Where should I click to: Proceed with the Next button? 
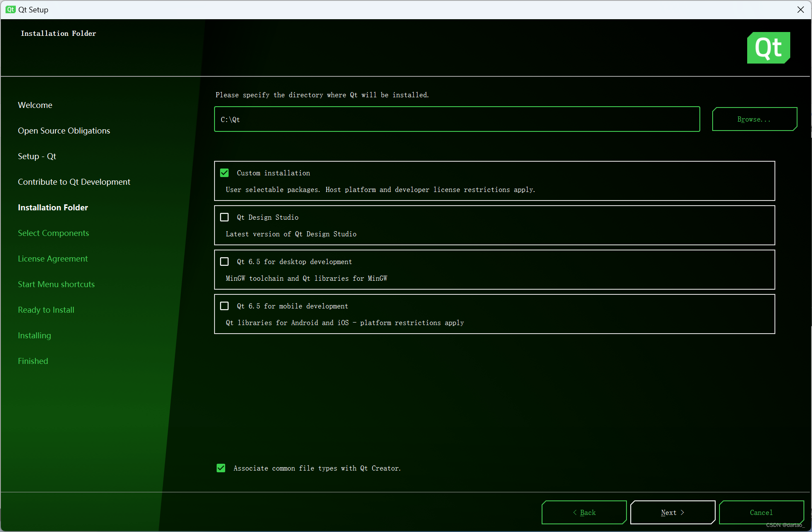(x=673, y=512)
